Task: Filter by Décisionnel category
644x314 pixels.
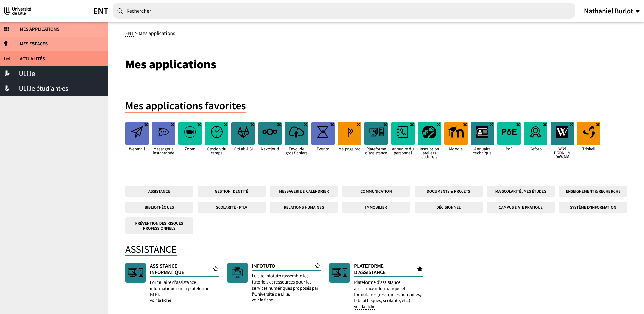Action: [448, 207]
